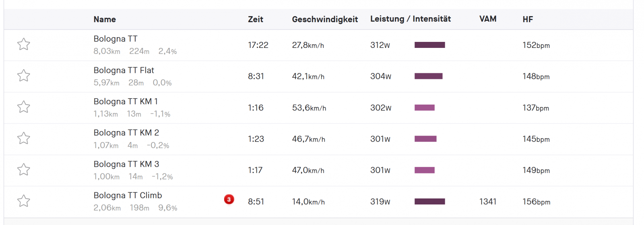Sort by the Zeit column header
The height and width of the screenshot is (225, 644).
256,19
